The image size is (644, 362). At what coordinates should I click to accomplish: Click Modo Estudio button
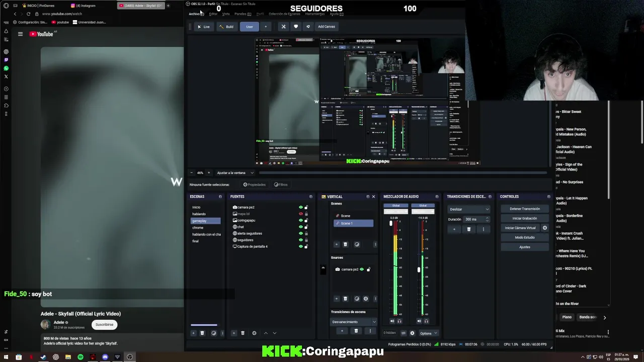(x=525, y=237)
